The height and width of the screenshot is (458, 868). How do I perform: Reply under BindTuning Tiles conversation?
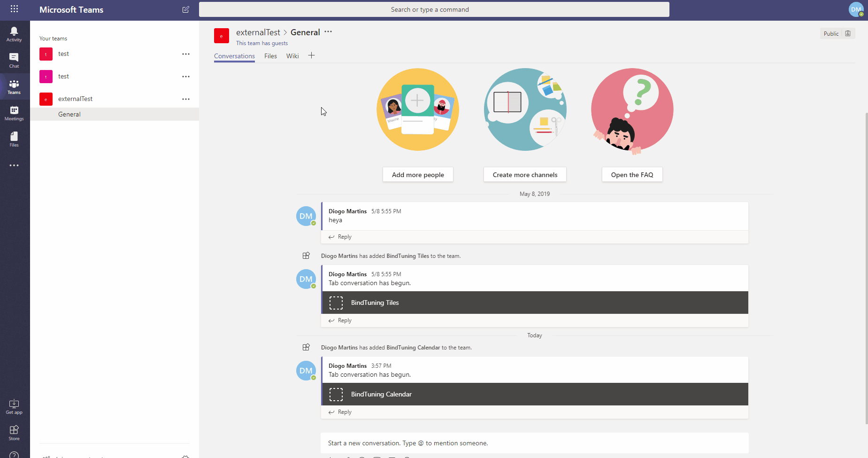pos(340,320)
